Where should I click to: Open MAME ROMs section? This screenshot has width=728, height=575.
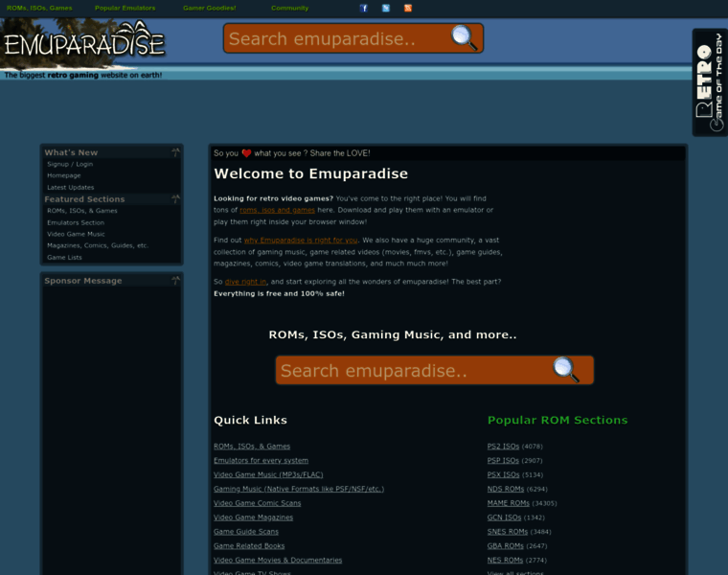click(509, 503)
